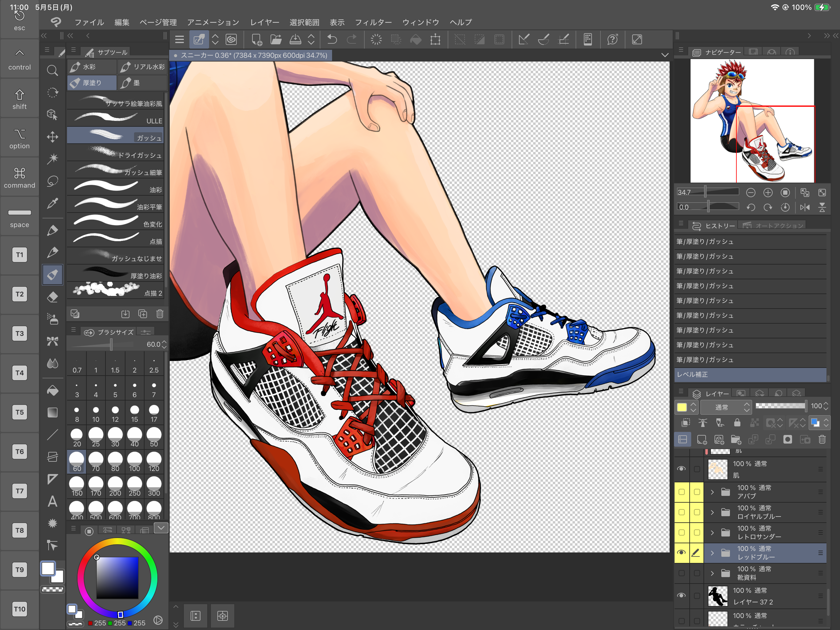Image resolution: width=840 pixels, height=630 pixels.
Task: Click the new raster layer icon
Action: coord(701,440)
